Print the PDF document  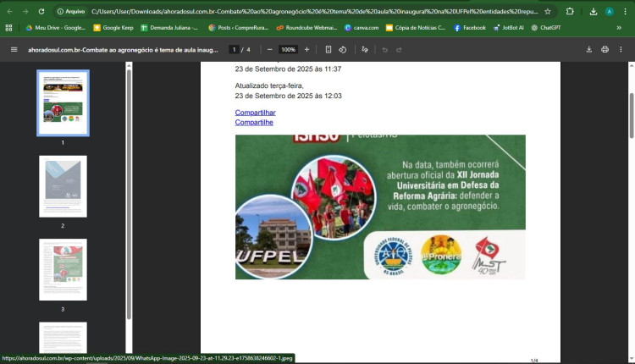pyautogui.click(x=605, y=50)
